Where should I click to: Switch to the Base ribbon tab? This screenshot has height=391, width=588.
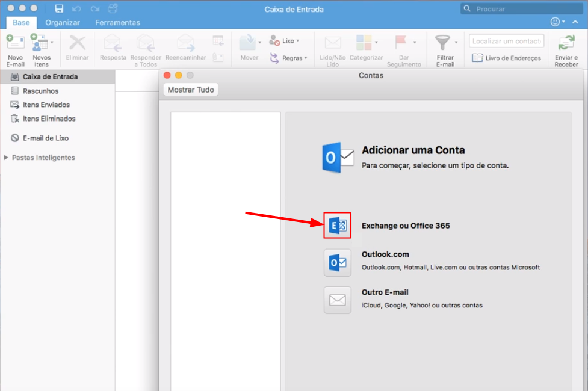[x=22, y=22]
